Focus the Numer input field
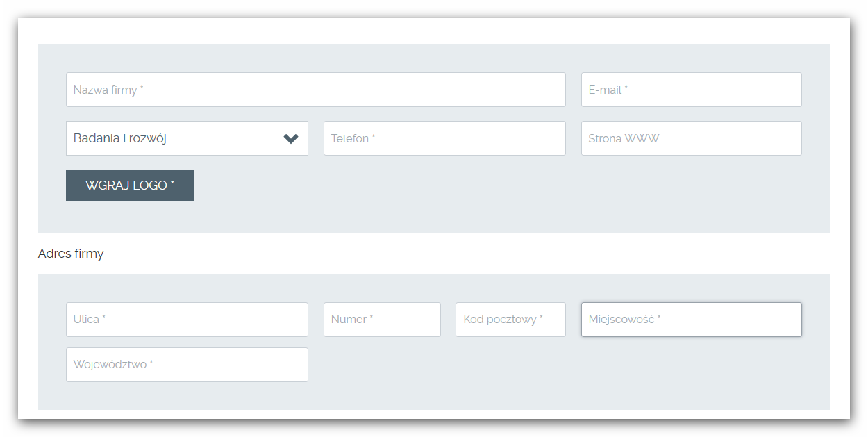Screen dimensions: 868x437 point(382,320)
